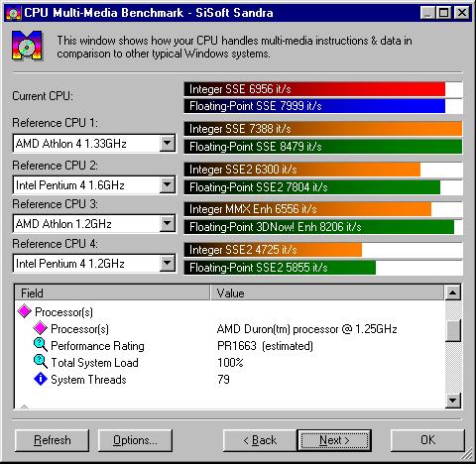Screen dimensions: 476x465
Task: Click the magnifier icon beside Performance Rating
Action: [41, 345]
